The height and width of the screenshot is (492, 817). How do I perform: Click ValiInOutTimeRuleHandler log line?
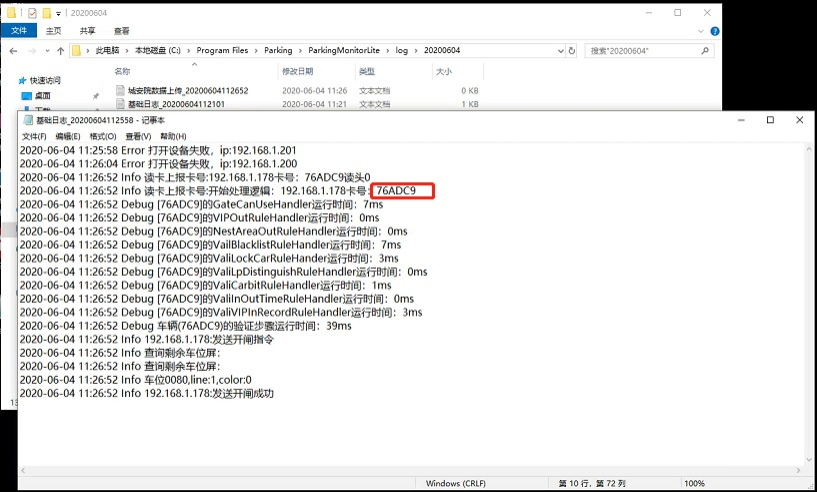tap(217, 299)
